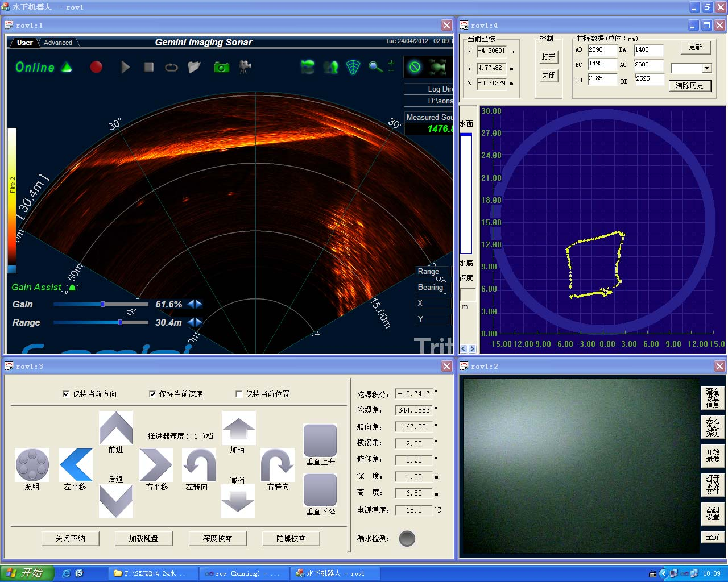Click the lighting (照明) round icon

click(32, 465)
